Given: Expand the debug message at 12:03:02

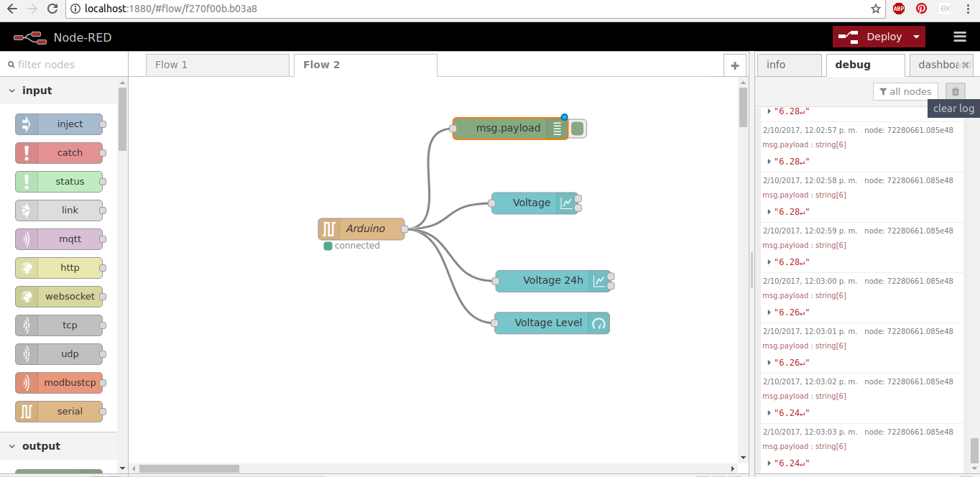Looking at the screenshot, I should click(x=770, y=412).
